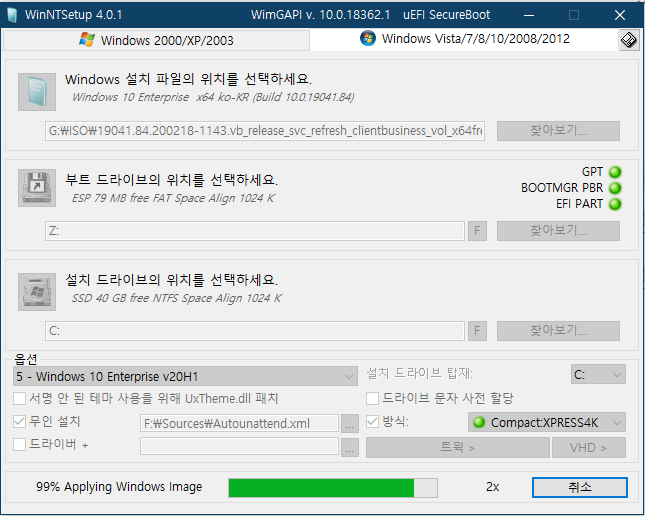Screen dimensions: 645x516
Task: Click 'Windows 10 Enterprise x64 ko-KR' build text
Action: (213, 98)
